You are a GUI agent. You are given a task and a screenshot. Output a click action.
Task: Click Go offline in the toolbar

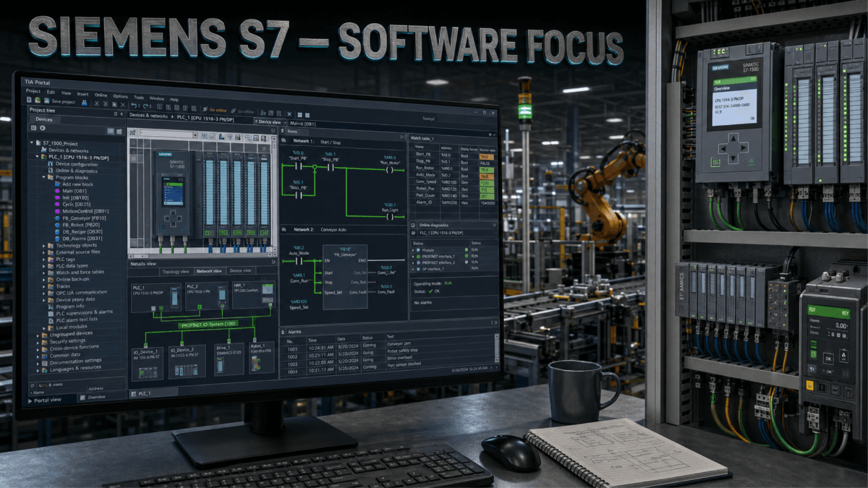click(x=242, y=111)
